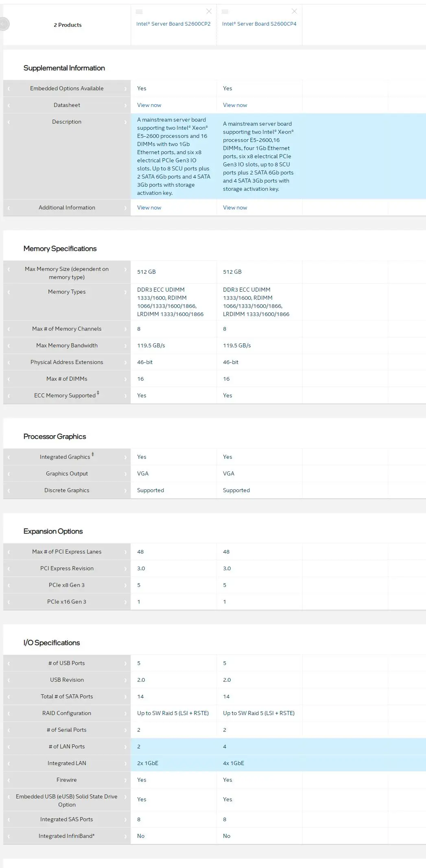Screen dimensions: 426x868
Task: Select the Integrated SAS Ports row label
Action: pos(67,819)
